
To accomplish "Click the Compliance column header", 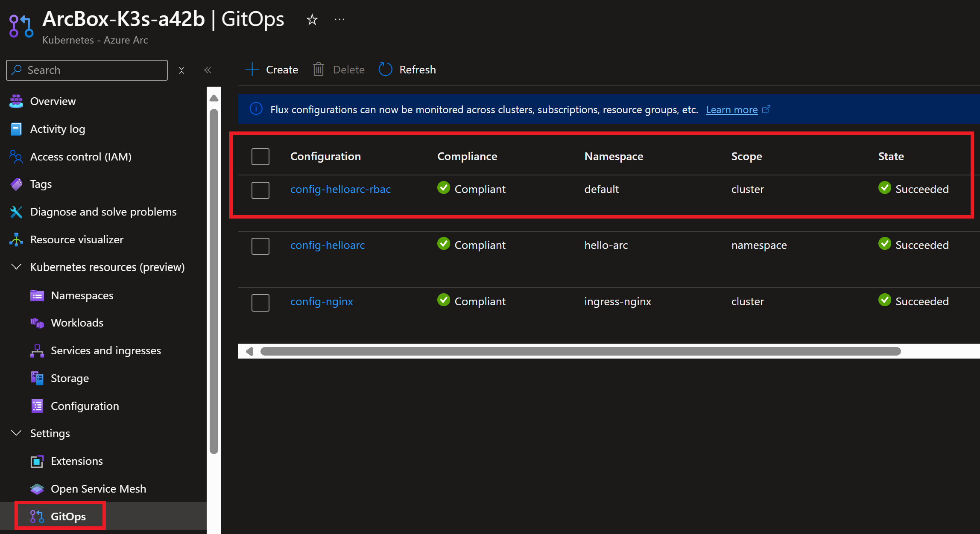I will (467, 156).
